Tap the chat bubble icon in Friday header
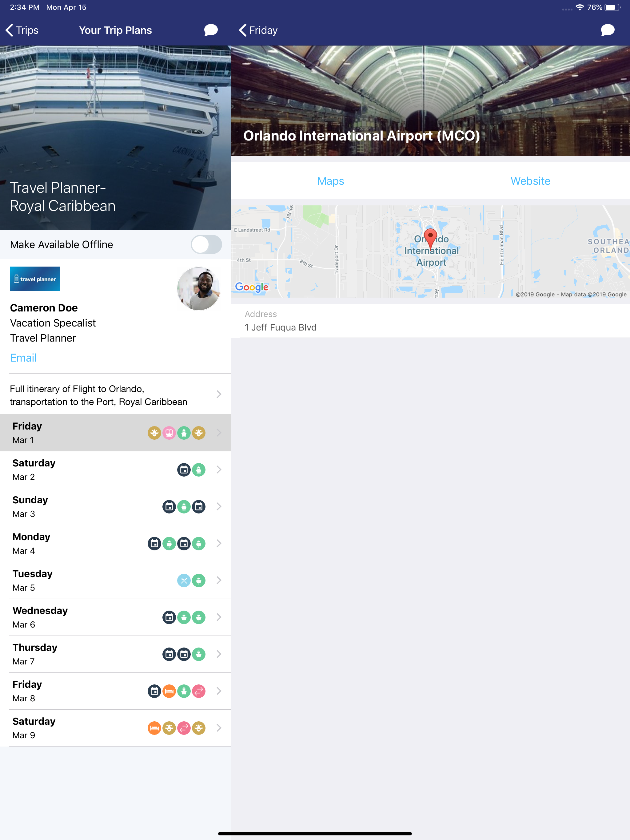The image size is (630, 840). [607, 30]
